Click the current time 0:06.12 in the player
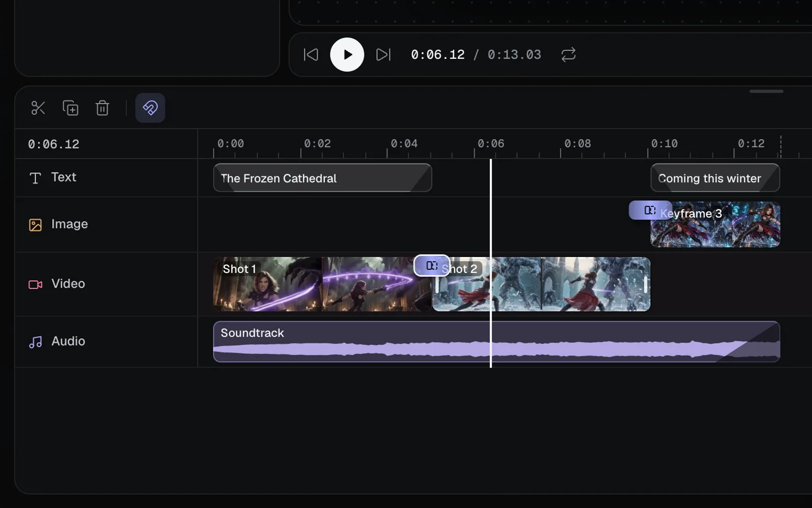Viewport: 812px width, 508px height. pos(438,54)
